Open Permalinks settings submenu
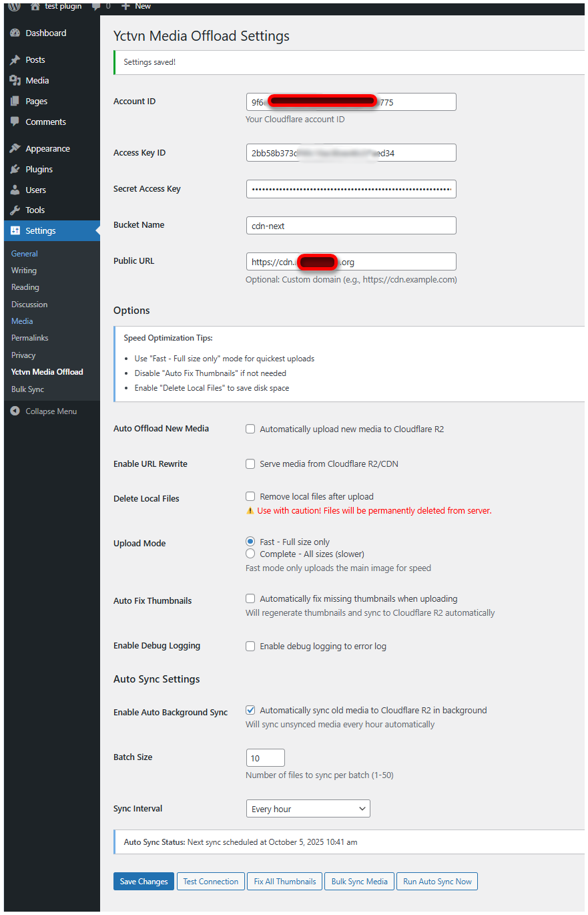588x915 pixels. coord(30,338)
